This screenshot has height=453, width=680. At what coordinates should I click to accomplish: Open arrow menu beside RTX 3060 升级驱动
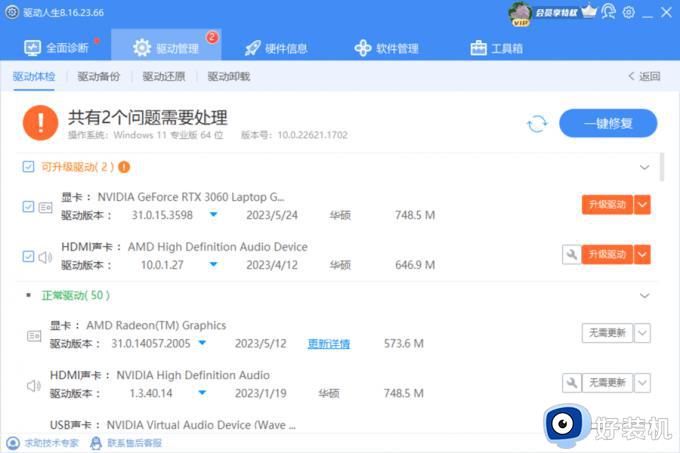click(642, 205)
